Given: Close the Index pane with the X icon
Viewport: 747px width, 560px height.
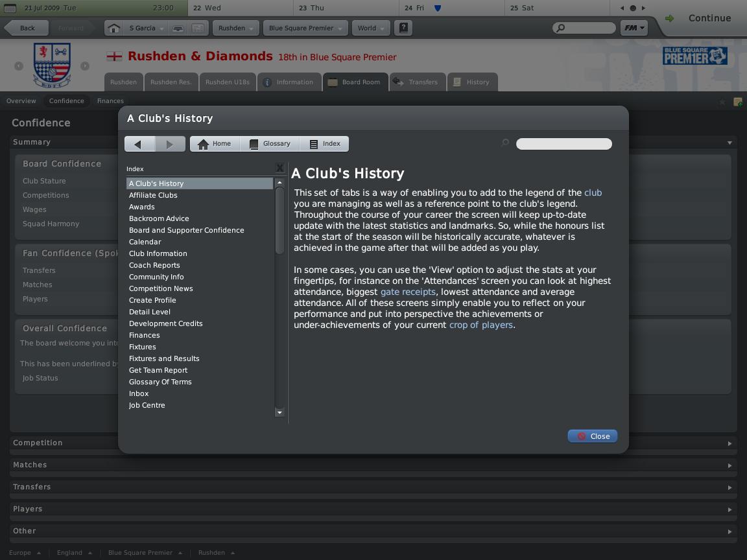Looking at the screenshot, I should coord(279,169).
